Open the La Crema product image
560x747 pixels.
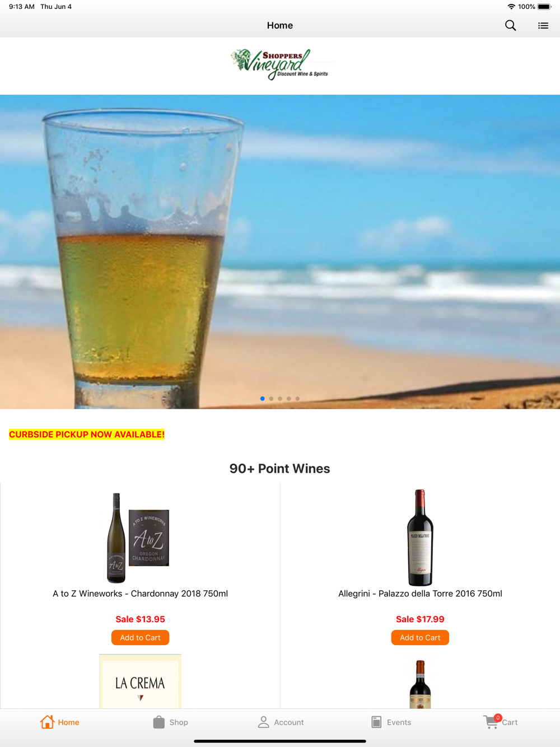pyautogui.click(x=140, y=681)
